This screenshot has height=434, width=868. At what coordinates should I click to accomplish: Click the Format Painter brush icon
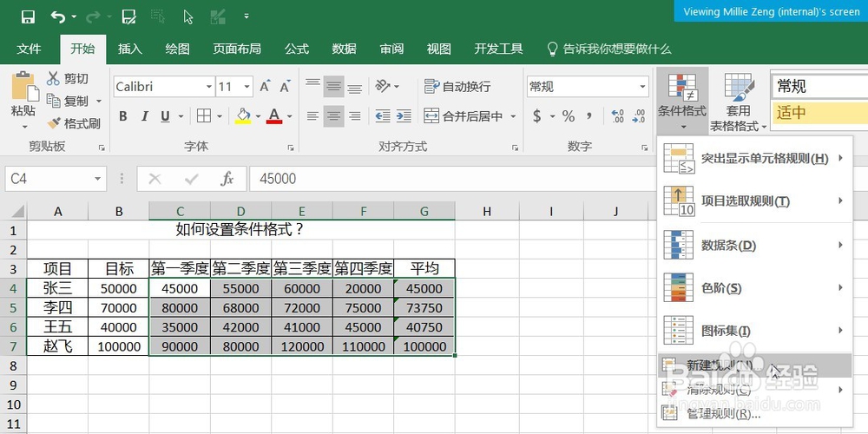pyautogui.click(x=54, y=123)
